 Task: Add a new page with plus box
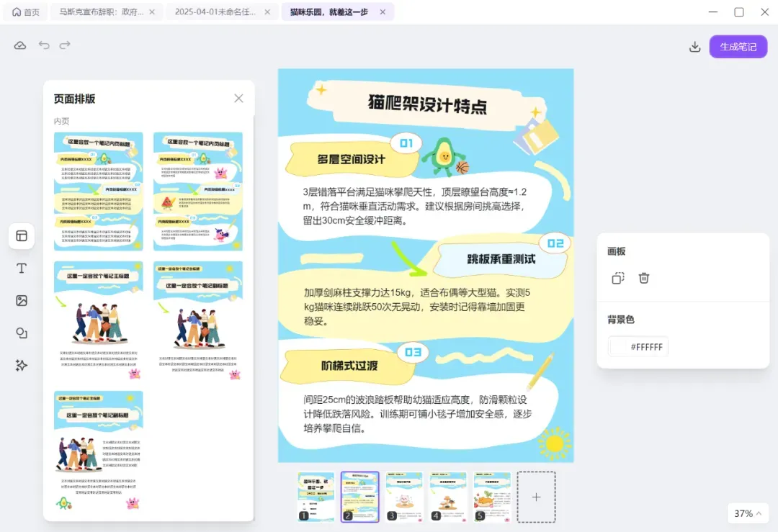coord(537,497)
